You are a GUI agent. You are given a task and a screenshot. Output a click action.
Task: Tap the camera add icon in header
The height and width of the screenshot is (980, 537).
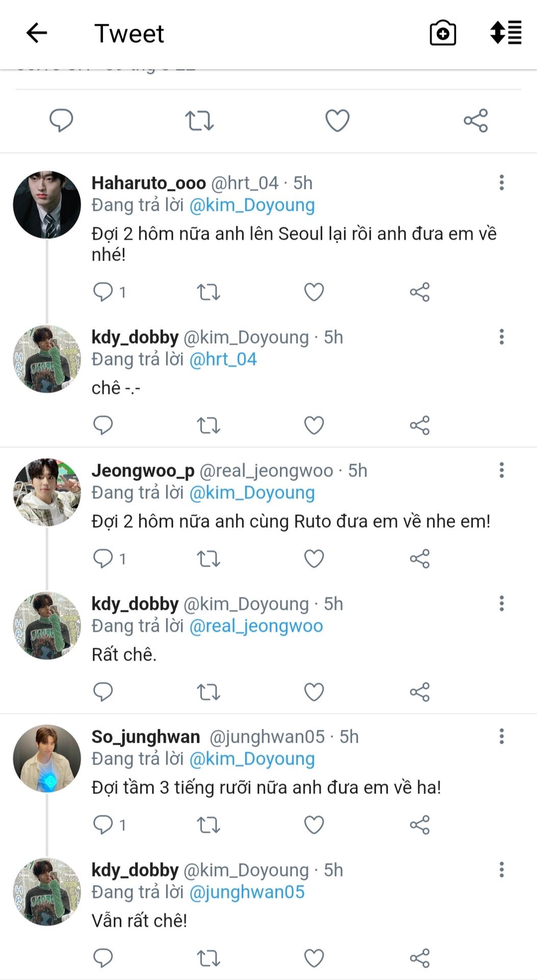coord(443,34)
